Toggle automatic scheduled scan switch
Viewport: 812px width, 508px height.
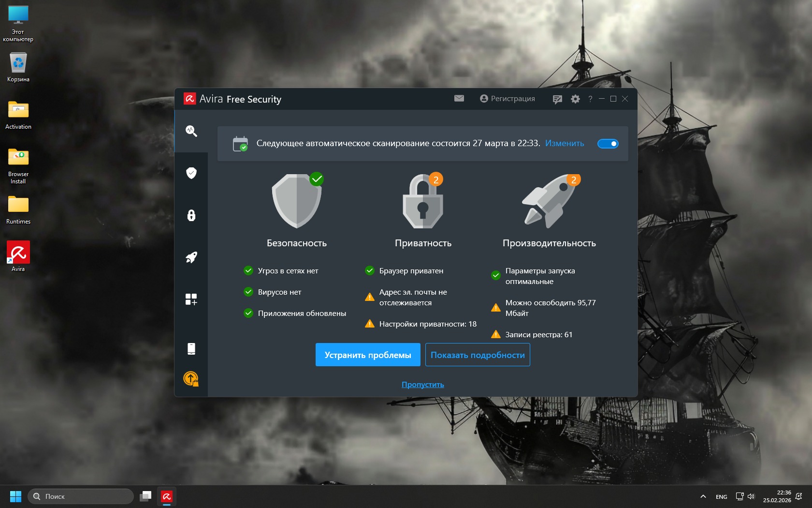click(x=608, y=144)
